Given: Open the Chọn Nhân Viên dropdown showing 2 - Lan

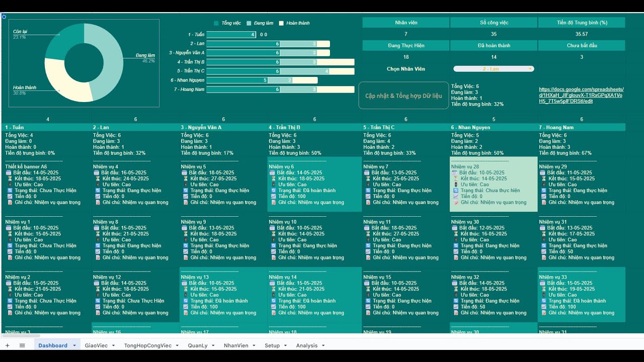Looking at the screenshot, I should [494, 69].
